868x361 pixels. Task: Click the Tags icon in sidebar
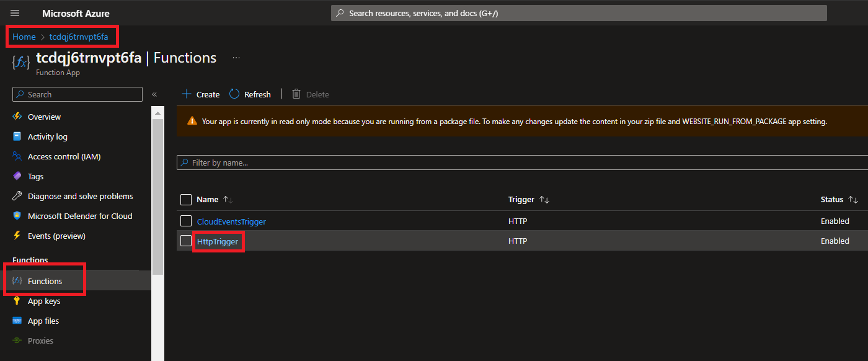click(17, 176)
